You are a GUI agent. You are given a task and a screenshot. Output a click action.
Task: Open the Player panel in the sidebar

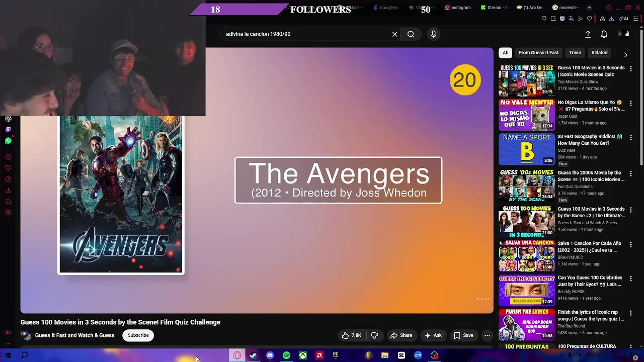point(8,157)
